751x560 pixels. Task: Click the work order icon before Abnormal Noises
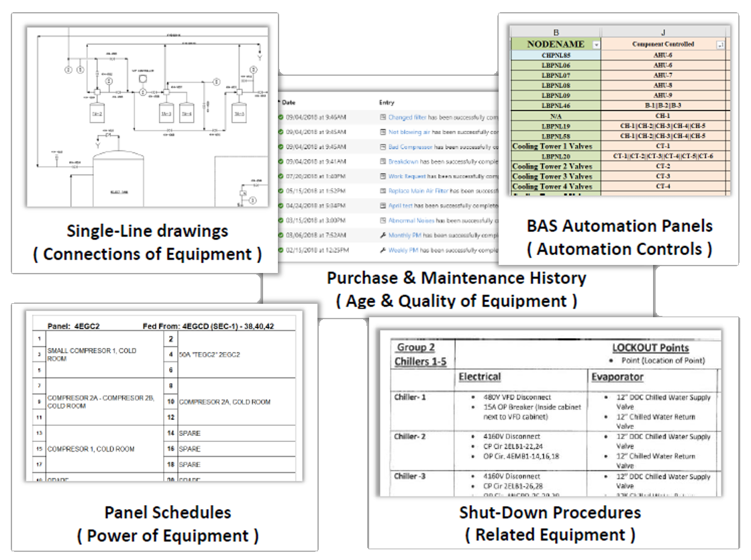pos(383,221)
